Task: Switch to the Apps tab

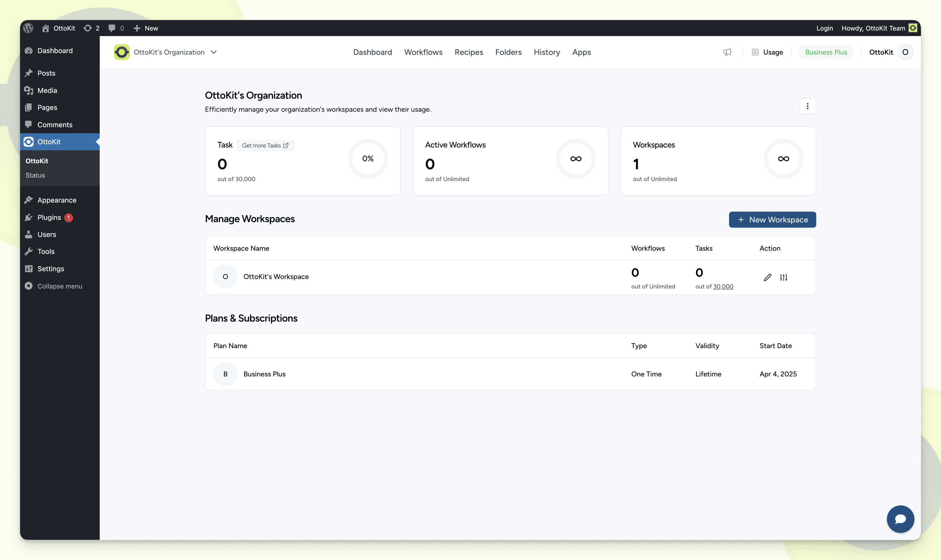Action: (x=582, y=52)
